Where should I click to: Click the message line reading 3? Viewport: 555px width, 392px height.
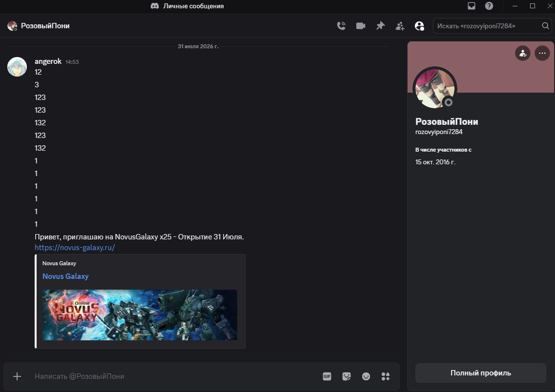coord(37,85)
